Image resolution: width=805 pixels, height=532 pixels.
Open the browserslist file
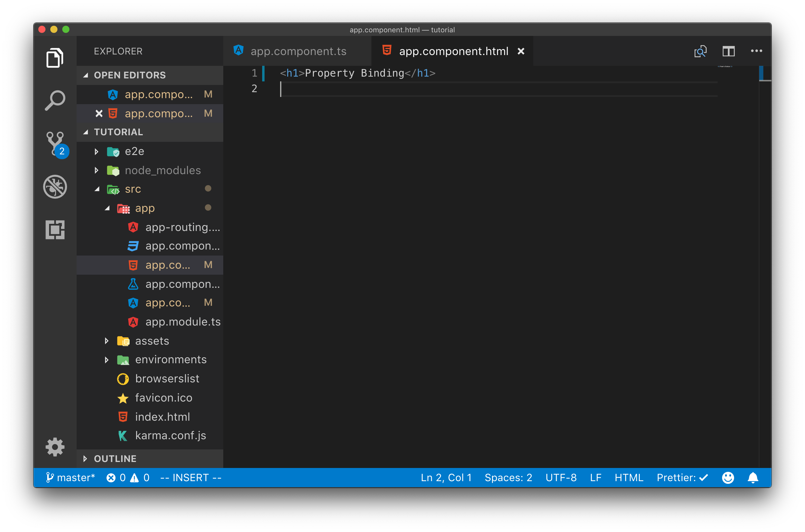point(150,379)
